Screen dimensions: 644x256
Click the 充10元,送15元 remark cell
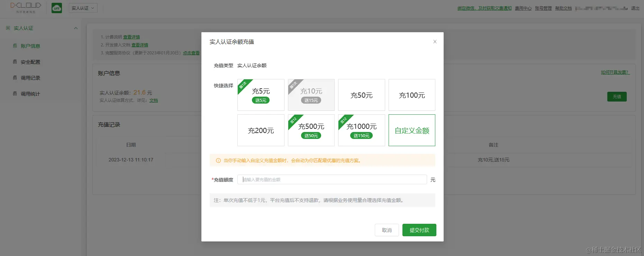click(493, 160)
